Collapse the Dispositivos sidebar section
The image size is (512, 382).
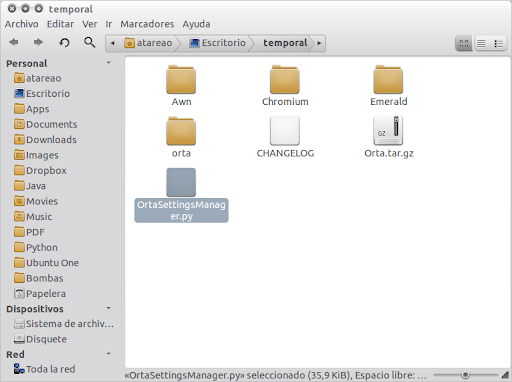click(x=108, y=308)
